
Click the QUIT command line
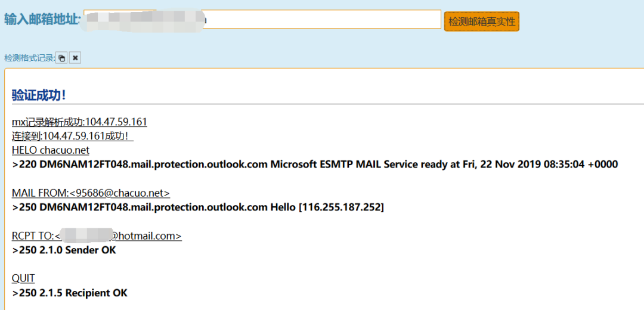(x=23, y=278)
